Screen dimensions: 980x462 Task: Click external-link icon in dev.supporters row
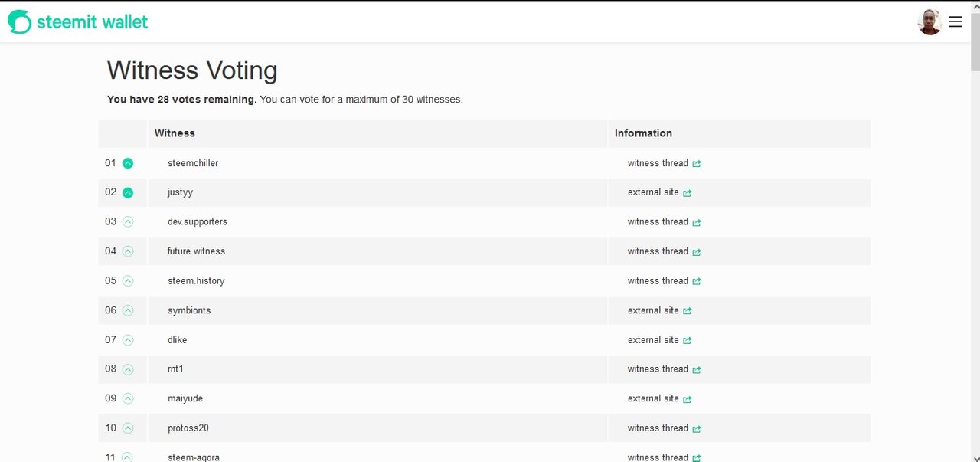click(x=697, y=223)
